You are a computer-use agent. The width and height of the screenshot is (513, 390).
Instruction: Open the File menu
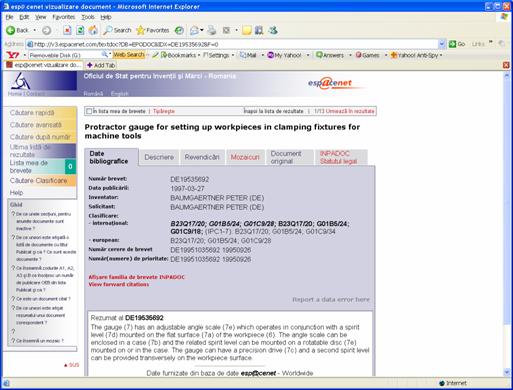tap(9, 17)
